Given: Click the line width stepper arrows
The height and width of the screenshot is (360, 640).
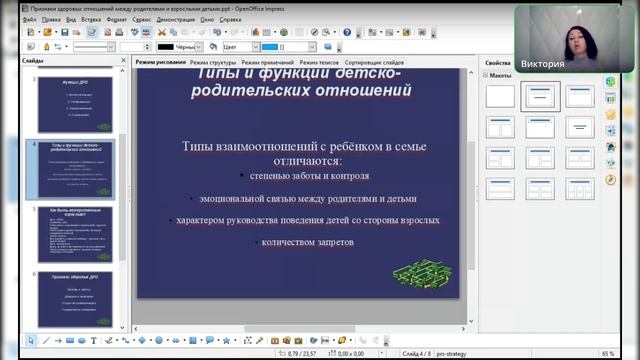Looking at the screenshot, I should point(147,47).
